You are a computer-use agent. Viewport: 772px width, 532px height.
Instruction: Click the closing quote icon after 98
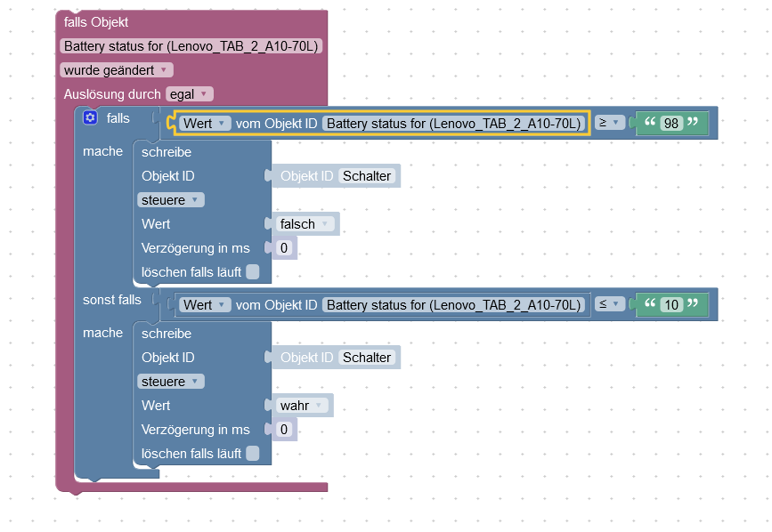(693, 122)
